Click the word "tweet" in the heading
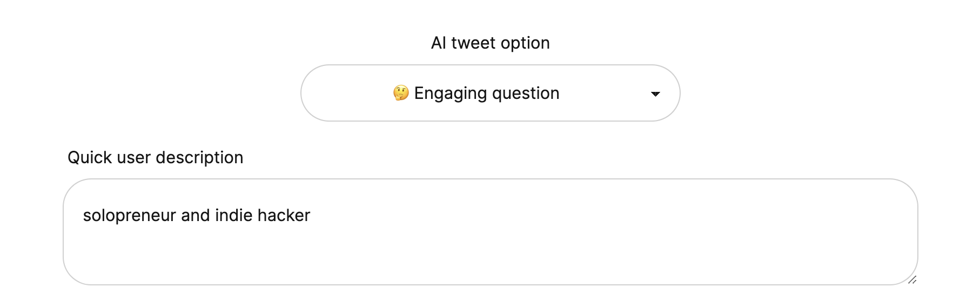Screen dimensions: 980x307 (x=473, y=43)
